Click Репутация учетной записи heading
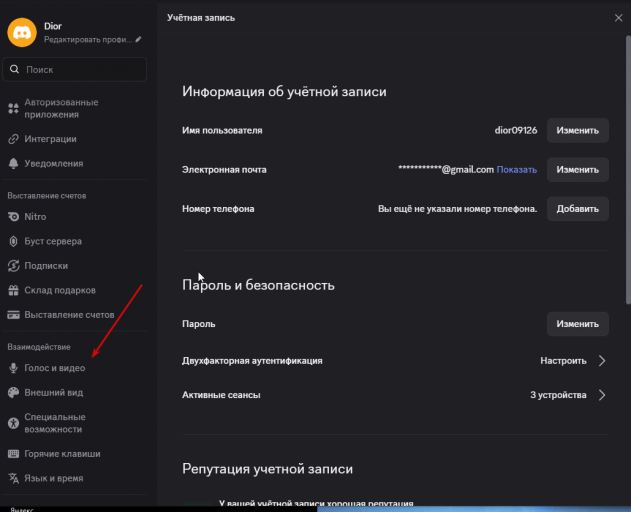 pos(267,469)
